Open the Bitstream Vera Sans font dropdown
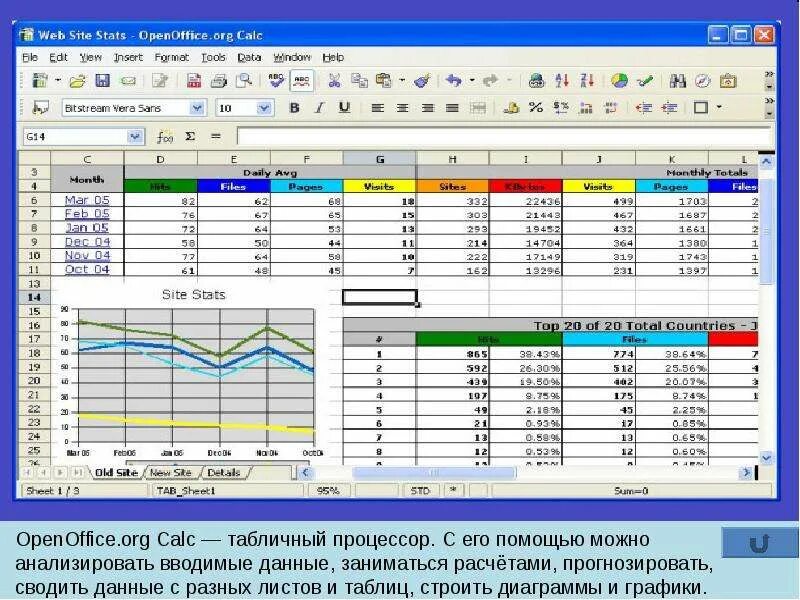The height and width of the screenshot is (600, 800). [x=197, y=108]
